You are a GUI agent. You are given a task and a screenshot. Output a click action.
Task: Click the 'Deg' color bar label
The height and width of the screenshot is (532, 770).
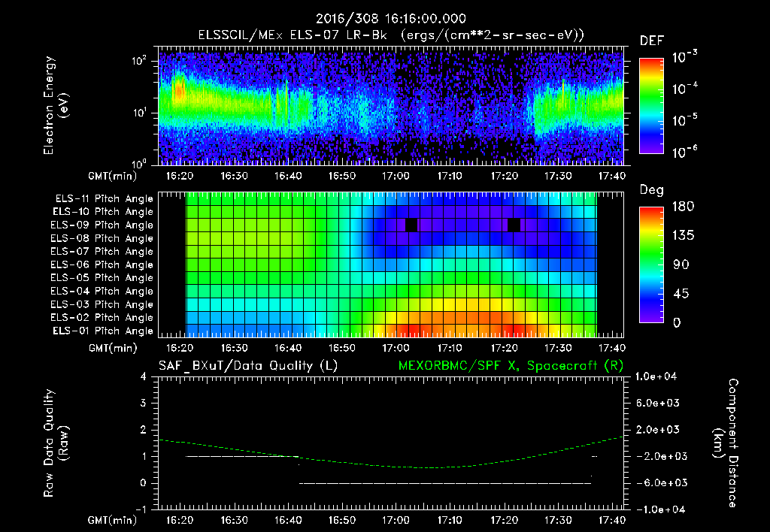tap(651, 190)
